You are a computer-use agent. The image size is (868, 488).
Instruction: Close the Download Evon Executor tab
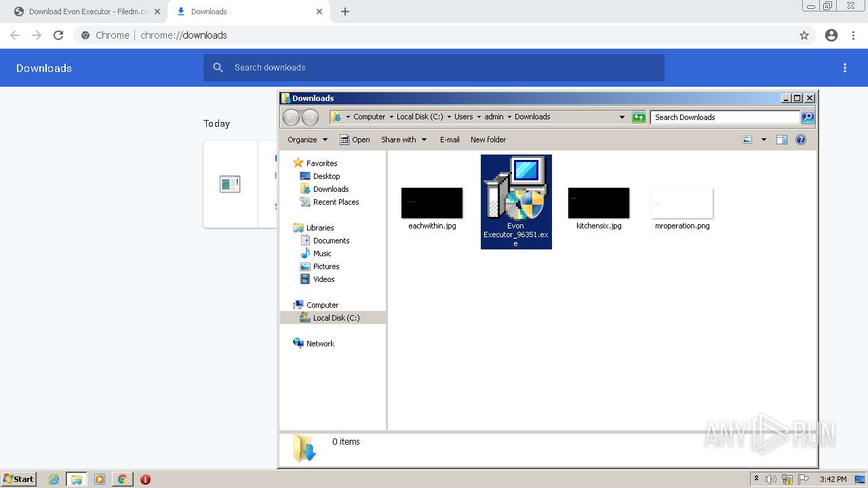click(157, 12)
